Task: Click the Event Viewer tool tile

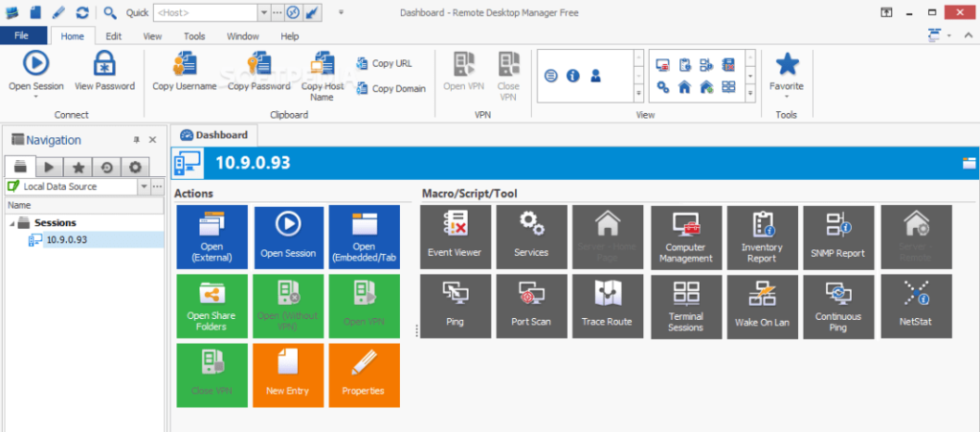Action: [x=455, y=237]
